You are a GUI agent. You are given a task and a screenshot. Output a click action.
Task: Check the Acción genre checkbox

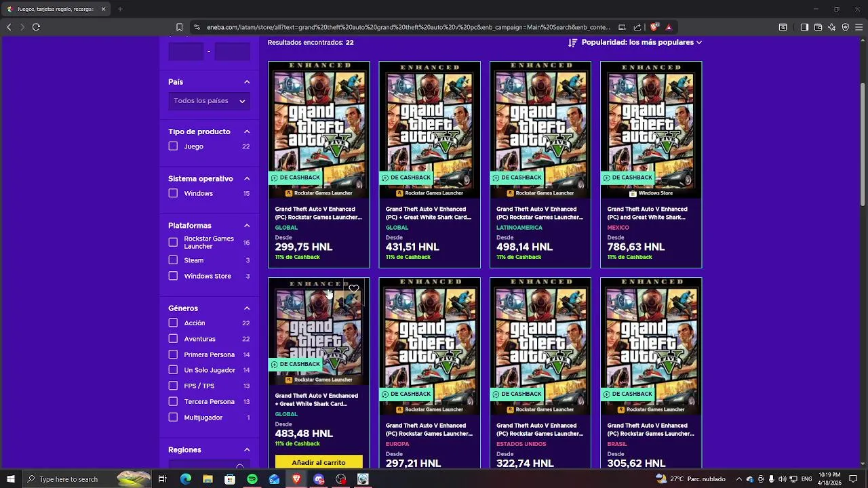(173, 323)
